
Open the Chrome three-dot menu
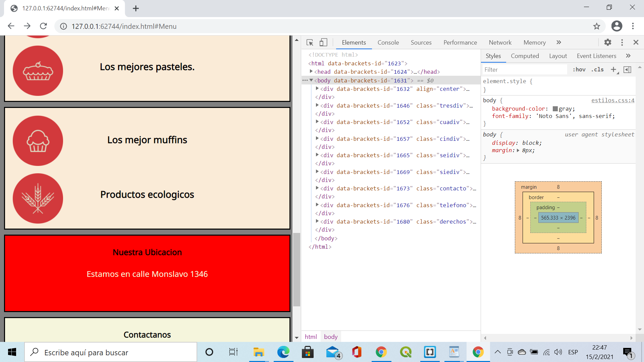[x=633, y=26]
